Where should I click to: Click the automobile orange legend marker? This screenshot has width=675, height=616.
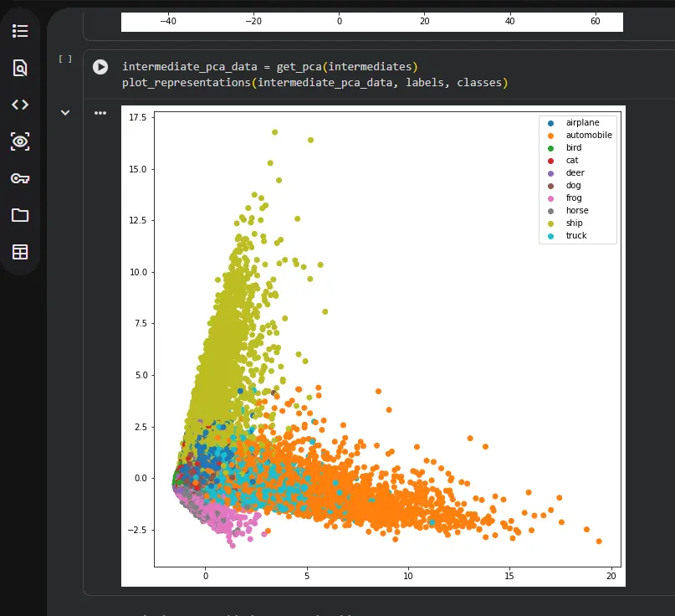coord(550,136)
